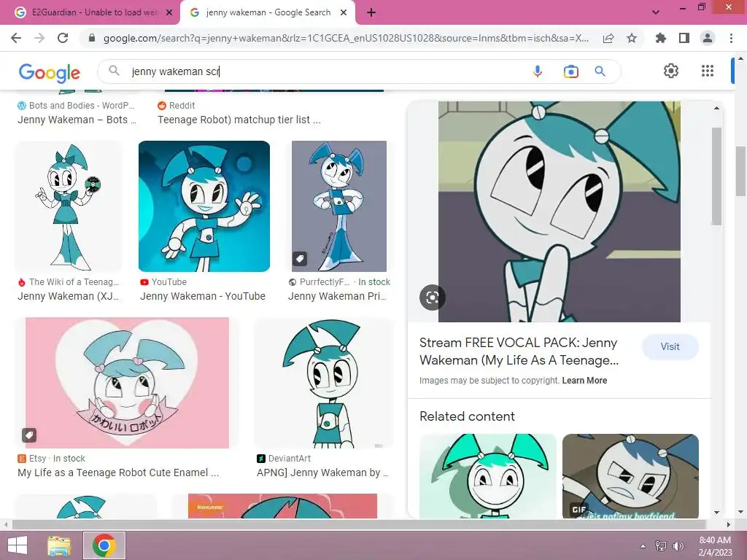This screenshot has height=560, width=747.
Task: Show hidden system tray icons
Action: pos(643,546)
